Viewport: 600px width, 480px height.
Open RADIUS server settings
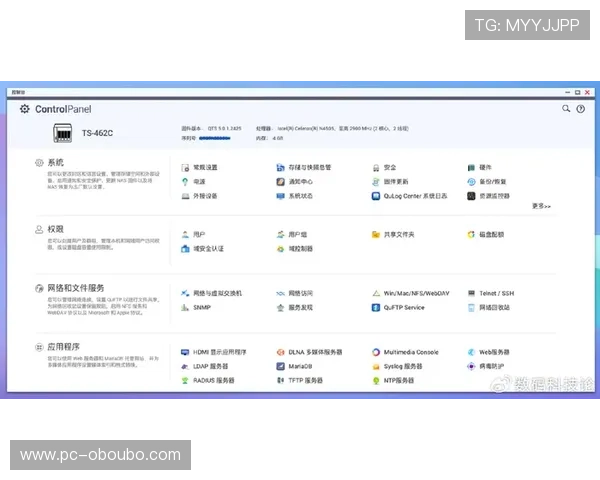(x=213, y=381)
